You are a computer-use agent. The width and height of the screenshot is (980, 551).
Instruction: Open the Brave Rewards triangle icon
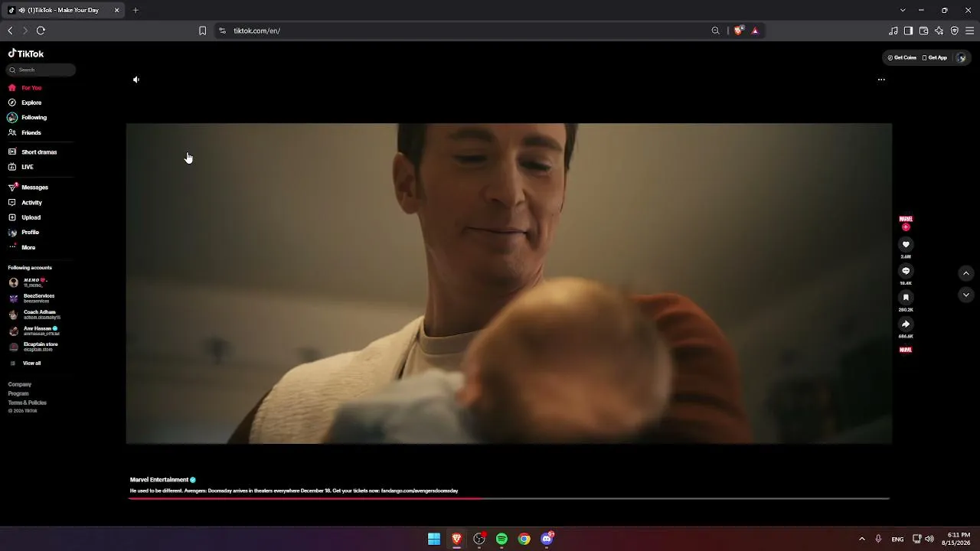click(x=755, y=31)
